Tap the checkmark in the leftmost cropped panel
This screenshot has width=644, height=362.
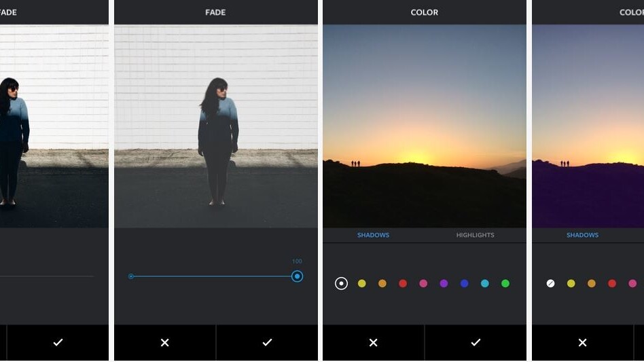click(58, 343)
